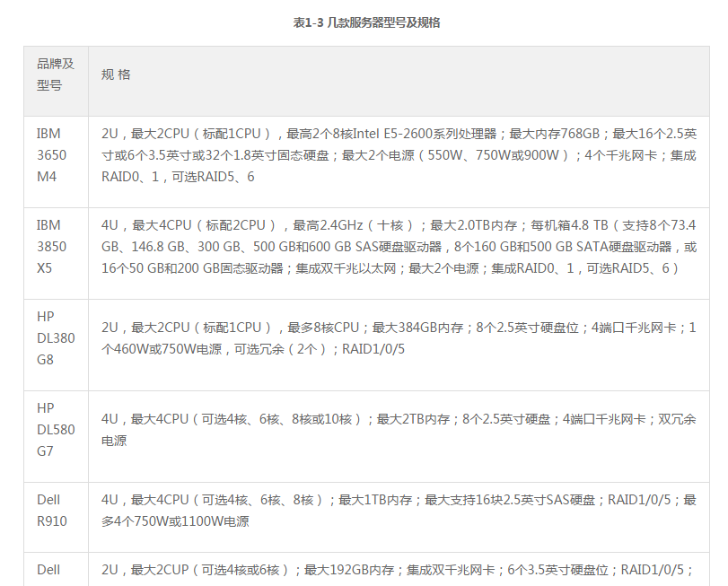Image resolution: width=728 pixels, height=586 pixels.
Task: Click the Dell R910 model cell
Action: point(57,517)
